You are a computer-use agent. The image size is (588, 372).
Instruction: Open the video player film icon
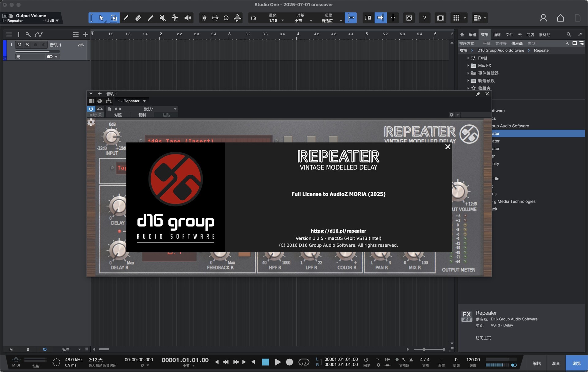click(x=440, y=18)
